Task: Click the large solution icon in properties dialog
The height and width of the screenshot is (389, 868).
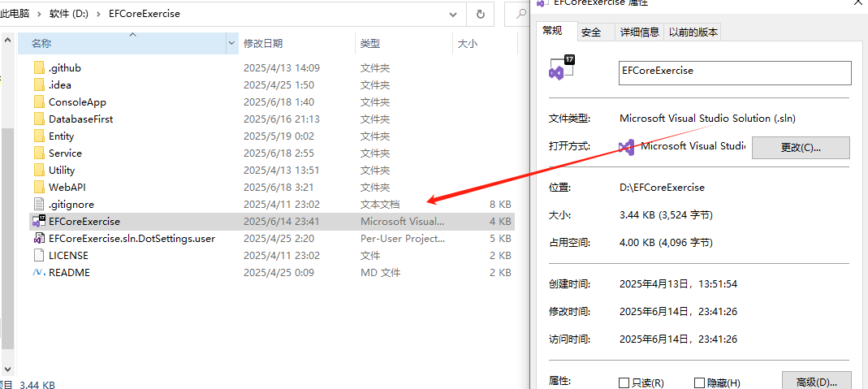Action: tap(561, 68)
